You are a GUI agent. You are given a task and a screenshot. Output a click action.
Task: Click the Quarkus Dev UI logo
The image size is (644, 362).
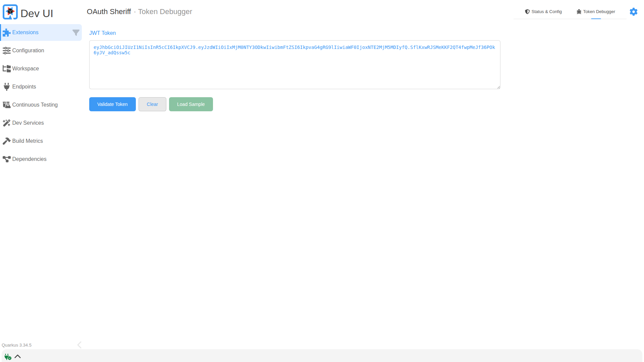(x=10, y=12)
